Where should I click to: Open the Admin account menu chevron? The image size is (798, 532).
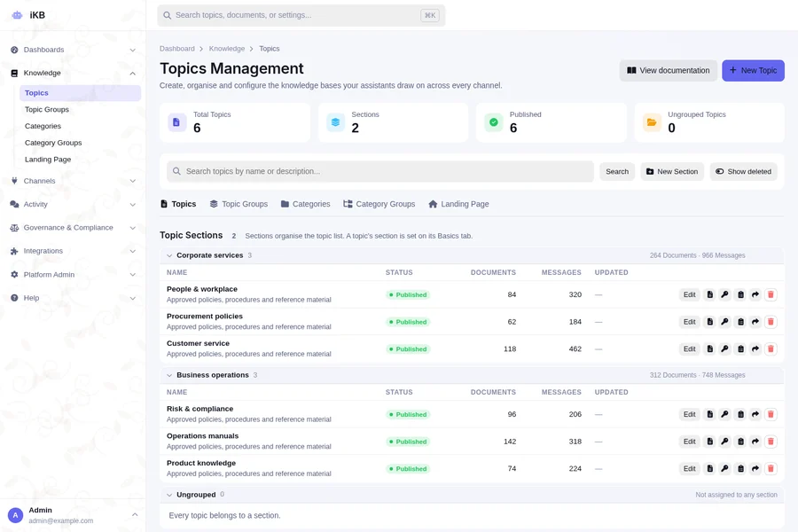(x=135, y=514)
